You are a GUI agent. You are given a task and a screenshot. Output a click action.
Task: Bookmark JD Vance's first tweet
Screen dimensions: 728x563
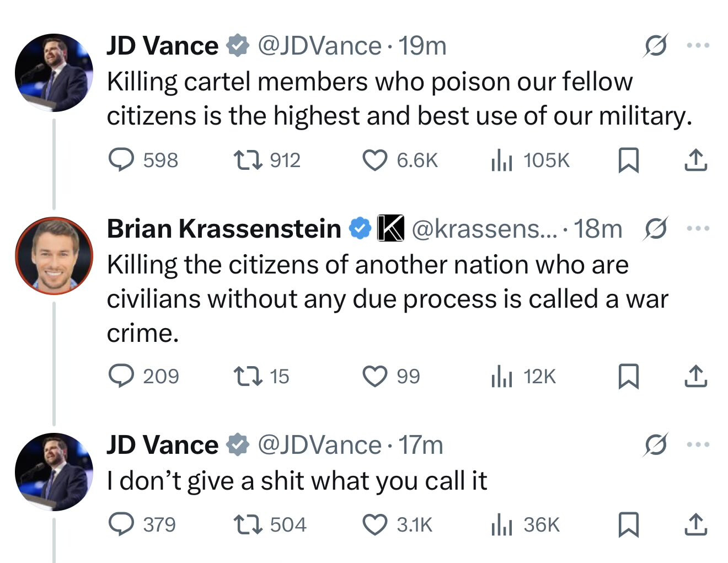pyautogui.click(x=628, y=160)
